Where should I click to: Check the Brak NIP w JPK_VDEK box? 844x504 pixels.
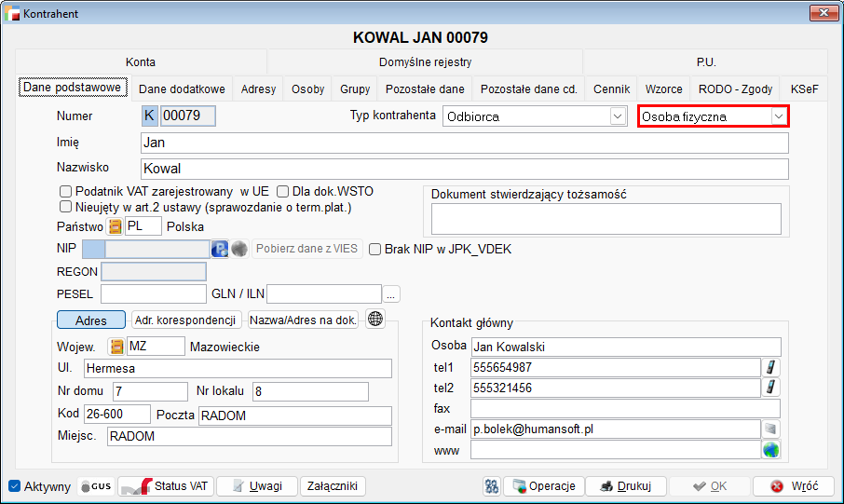click(x=375, y=249)
